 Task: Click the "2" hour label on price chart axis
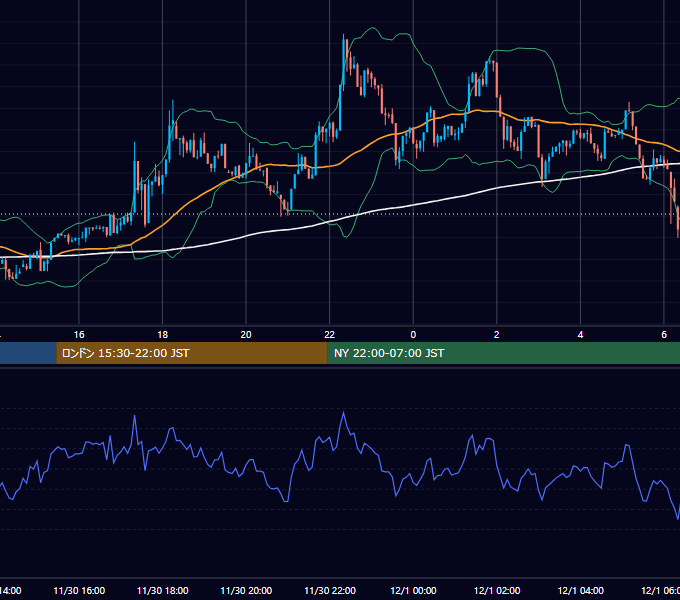pyautogui.click(x=497, y=335)
